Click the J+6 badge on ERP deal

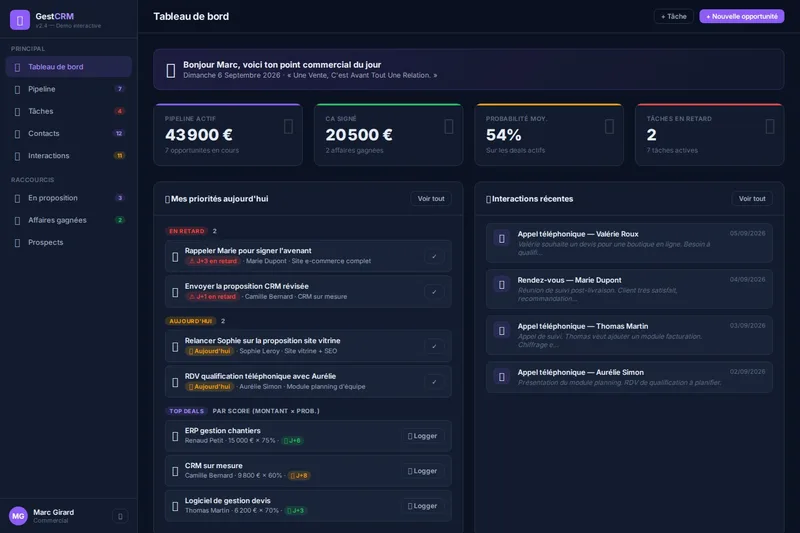292,441
